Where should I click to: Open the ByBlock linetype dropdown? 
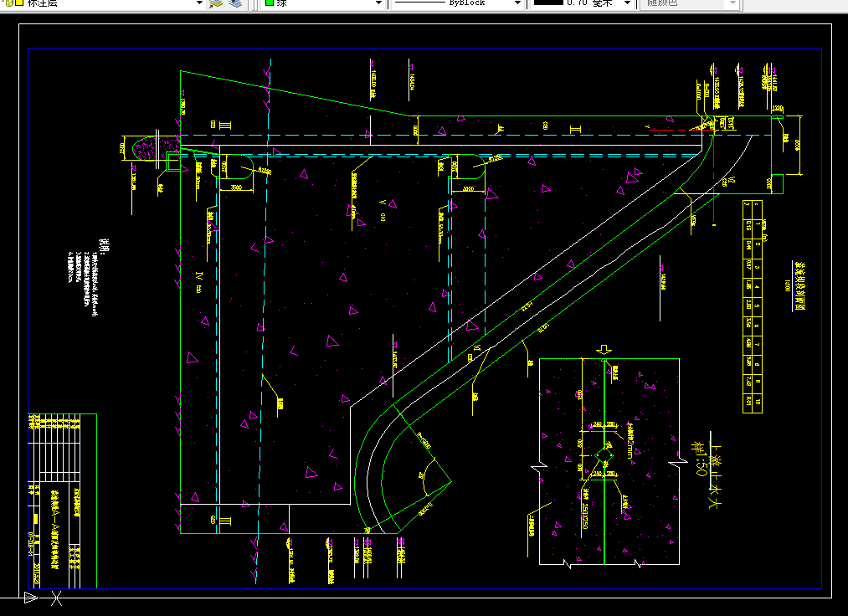click(458, 3)
